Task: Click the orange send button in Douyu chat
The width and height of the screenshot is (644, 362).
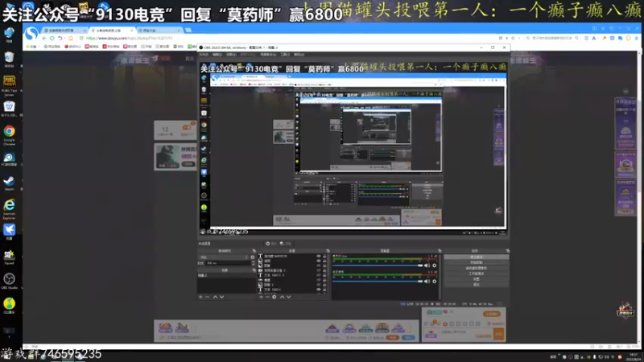Action: 498,335
